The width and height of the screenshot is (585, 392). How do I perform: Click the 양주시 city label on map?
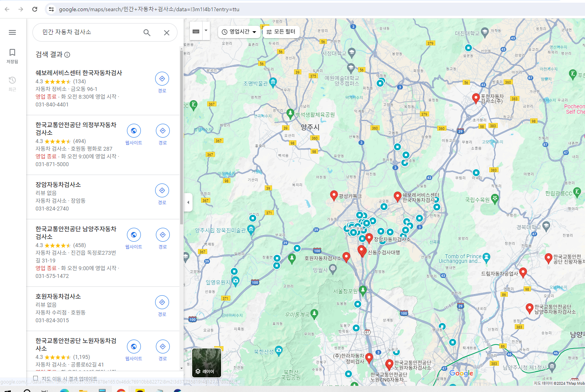click(310, 127)
